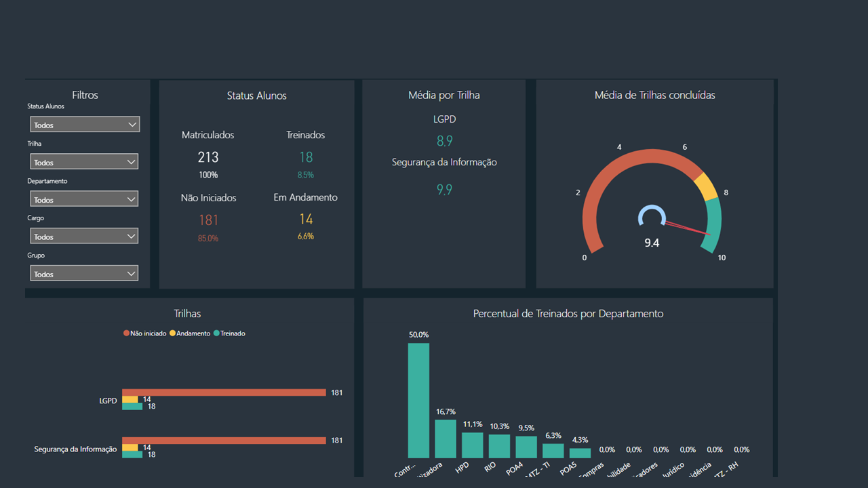The height and width of the screenshot is (488, 868).
Task: Select Segurança da Informação Não iniciado bar
Action: (224, 441)
